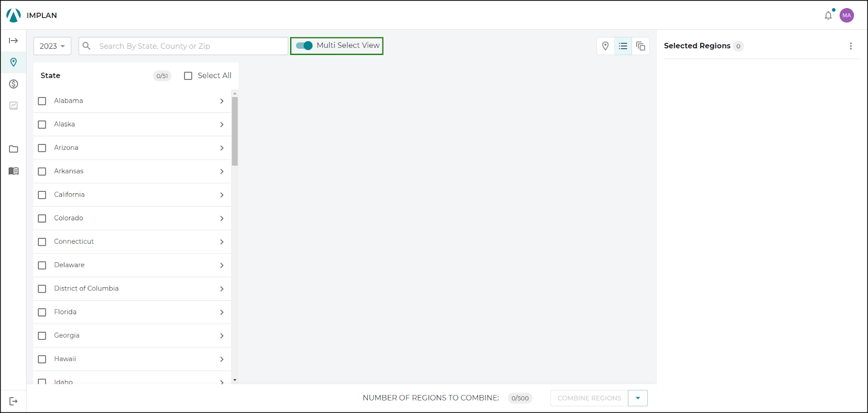Expand Arkansas counties chevron
Viewport: 868px width, 413px height.
pyautogui.click(x=222, y=171)
